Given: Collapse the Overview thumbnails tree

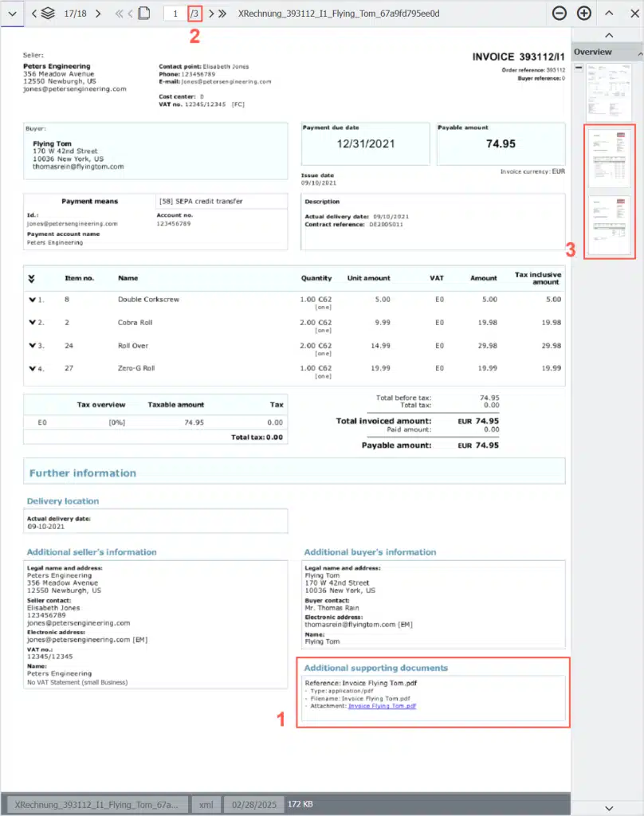Looking at the screenshot, I should tap(579, 69).
